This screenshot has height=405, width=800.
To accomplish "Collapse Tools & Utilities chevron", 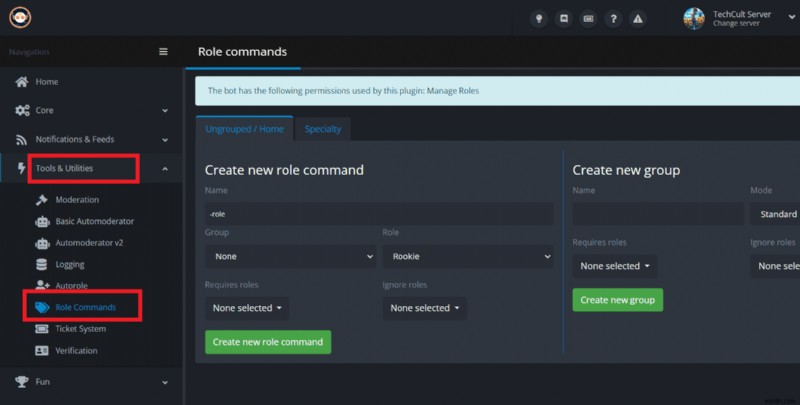I will point(165,168).
